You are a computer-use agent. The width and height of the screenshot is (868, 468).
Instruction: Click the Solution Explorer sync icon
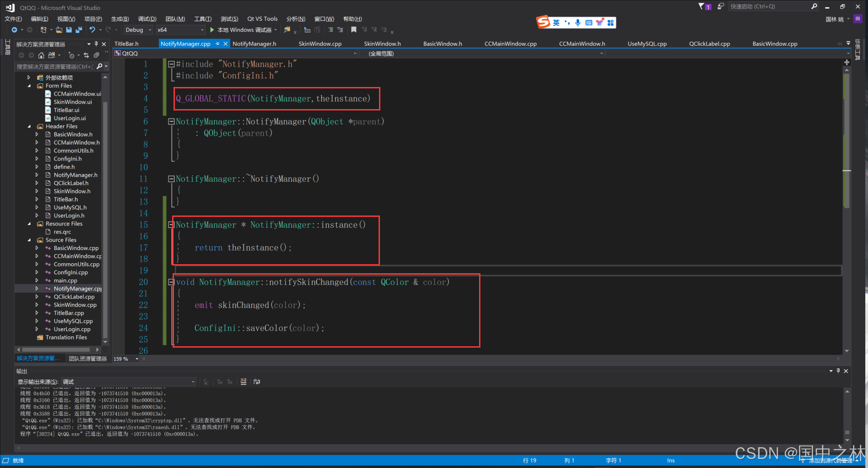point(86,55)
